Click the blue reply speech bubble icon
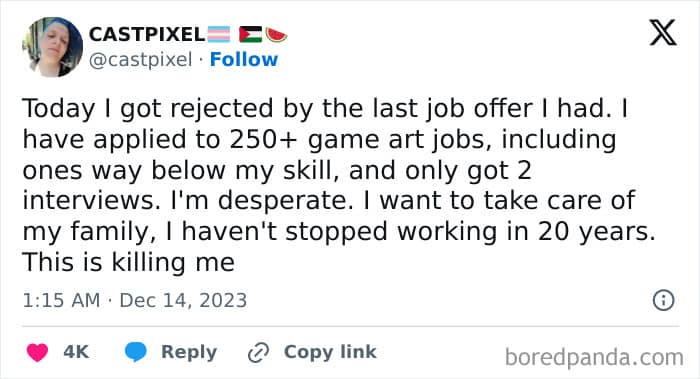This screenshot has width=700, height=379. [x=136, y=352]
